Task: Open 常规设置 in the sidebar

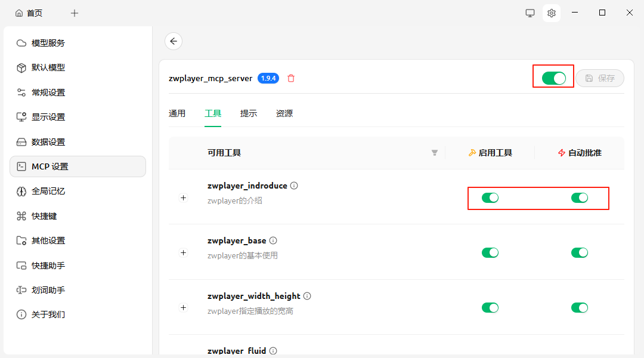Action: [x=78, y=92]
